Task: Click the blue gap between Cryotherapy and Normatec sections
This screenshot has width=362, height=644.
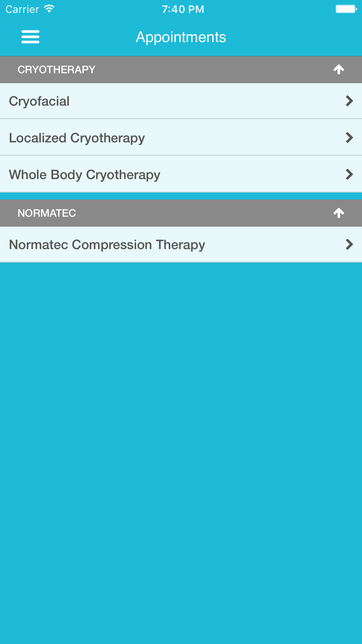Action: 181,196
